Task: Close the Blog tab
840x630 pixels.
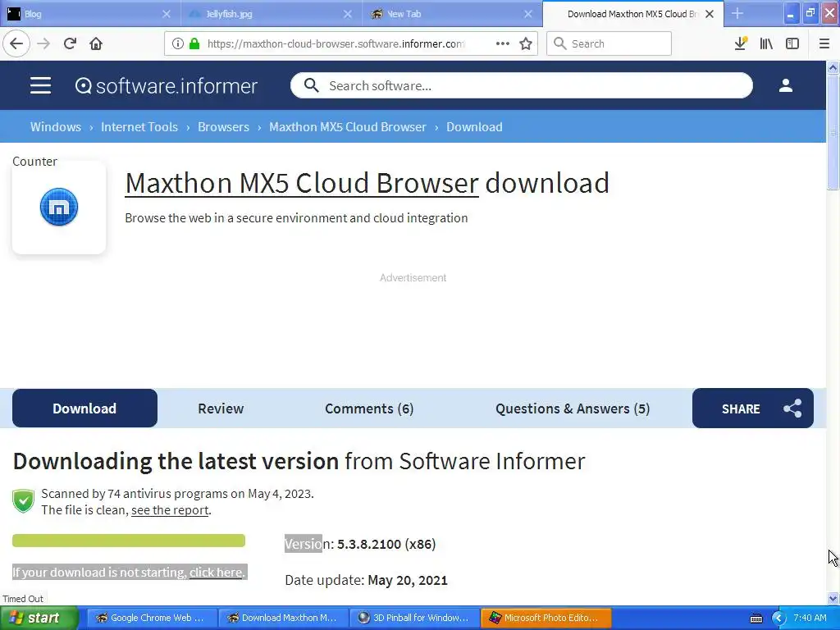Action: tap(166, 14)
